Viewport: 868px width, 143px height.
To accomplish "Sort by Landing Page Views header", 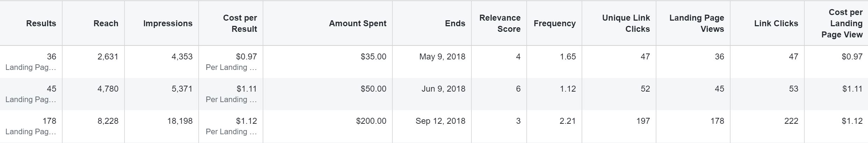I will tap(697, 23).
